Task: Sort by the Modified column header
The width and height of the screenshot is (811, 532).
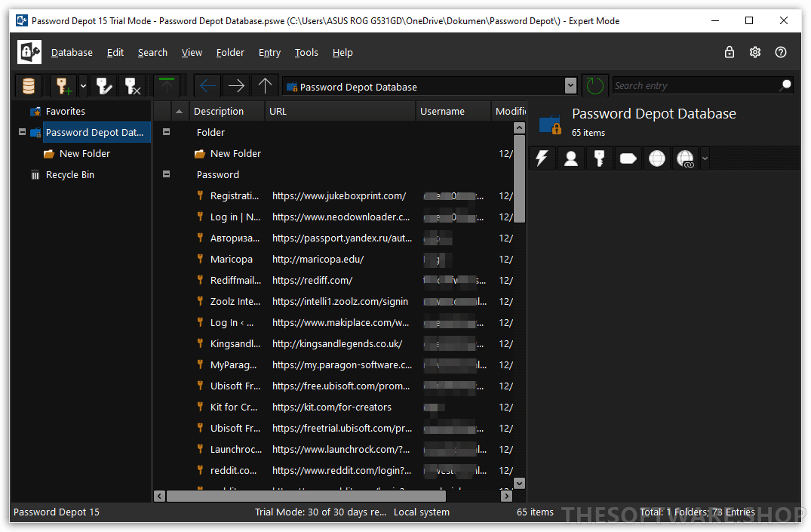Action: [509, 111]
